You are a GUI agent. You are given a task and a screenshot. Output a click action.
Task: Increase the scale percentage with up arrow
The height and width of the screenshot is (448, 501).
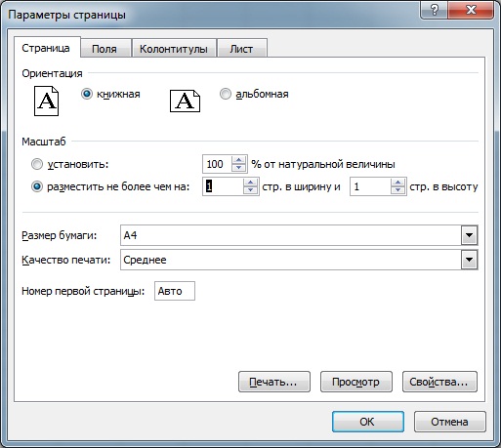coord(238,160)
